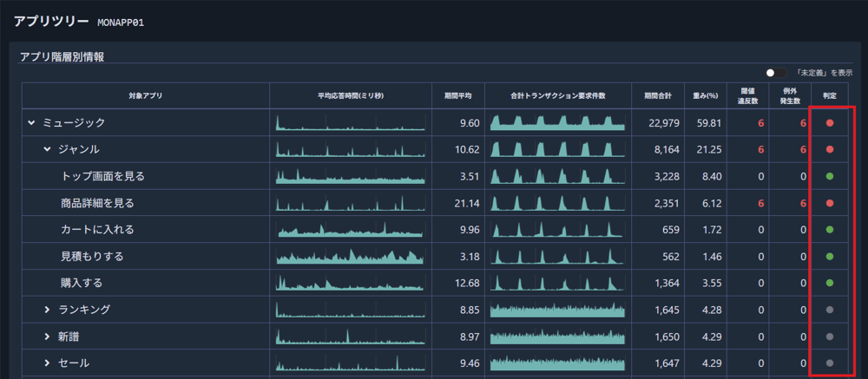Collapse the ミュージック tree node
This screenshot has width=868, height=379.
click(x=32, y=123)
